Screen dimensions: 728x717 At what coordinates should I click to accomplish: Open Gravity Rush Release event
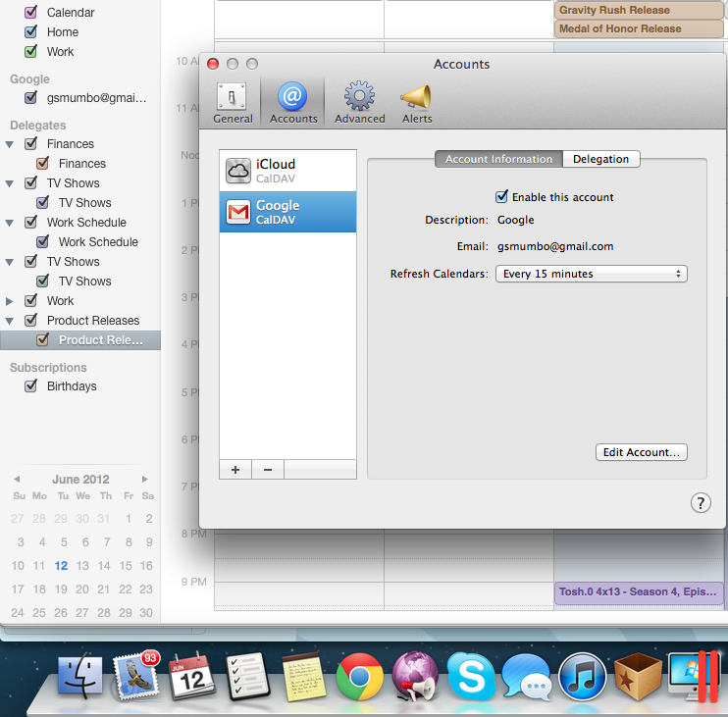click(x=639, y=10)
